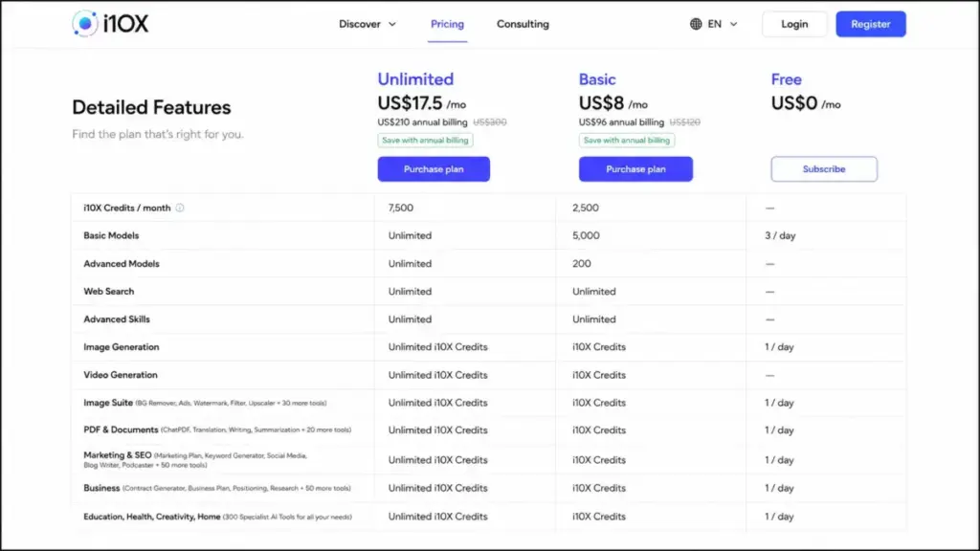
Task: Subscribe to the Free plan
Action: 824,169
